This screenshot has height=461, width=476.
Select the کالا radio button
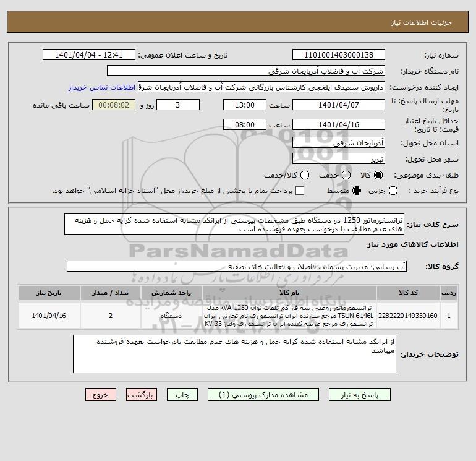pos(378,175)
